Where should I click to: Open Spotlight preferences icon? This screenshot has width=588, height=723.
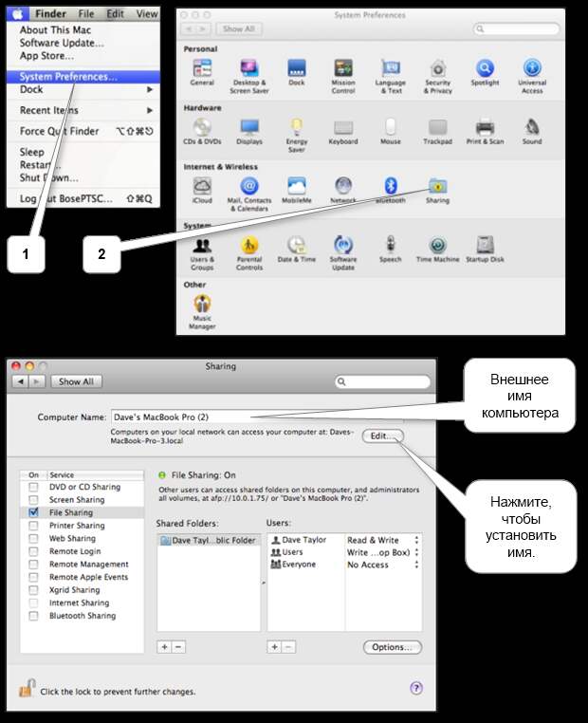485,68
